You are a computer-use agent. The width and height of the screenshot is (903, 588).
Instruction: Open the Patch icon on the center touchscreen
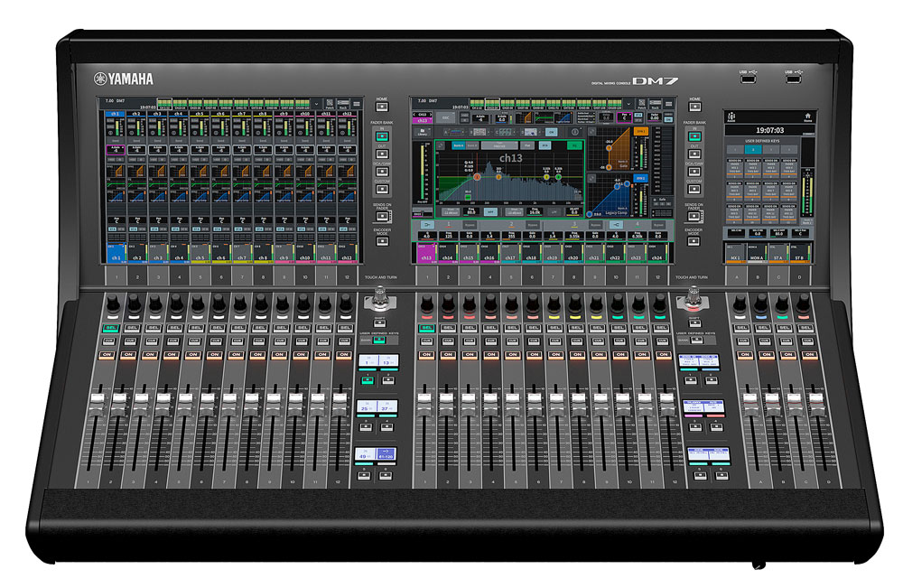click(x=641, y=104)
